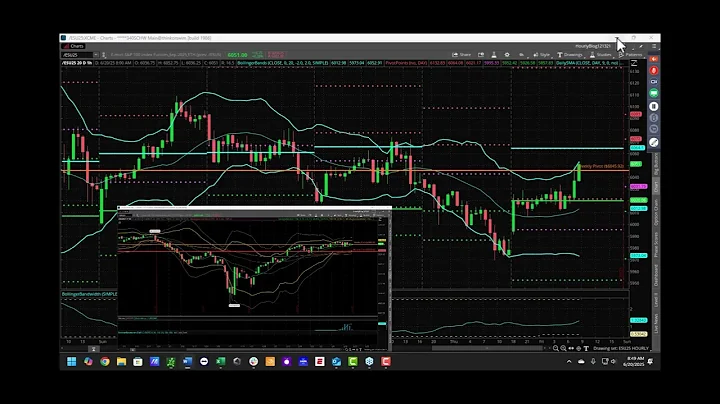Open the Level II side tab
720x404 pixels.
[x=656, y=300]
